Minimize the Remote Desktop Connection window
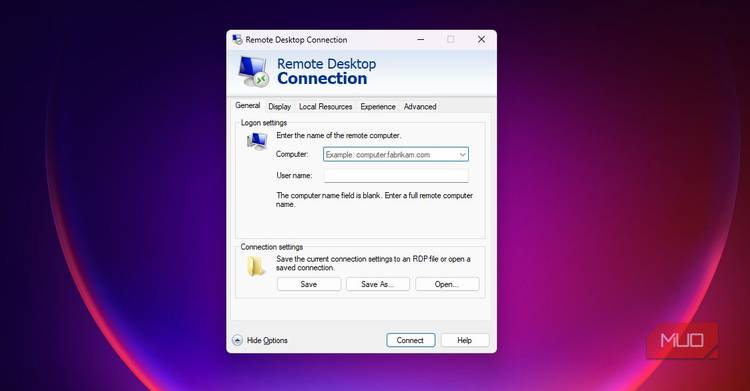 point(421,40)
